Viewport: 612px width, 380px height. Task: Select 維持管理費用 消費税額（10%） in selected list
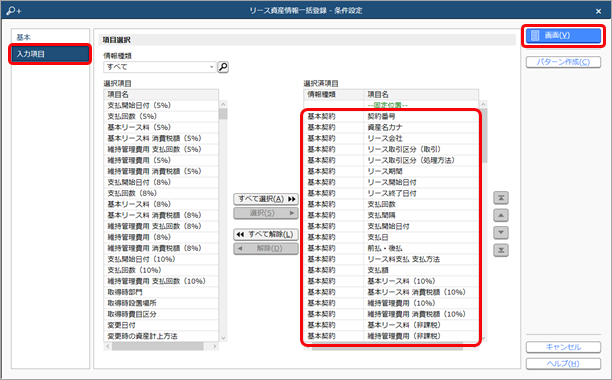pos(391,314)
